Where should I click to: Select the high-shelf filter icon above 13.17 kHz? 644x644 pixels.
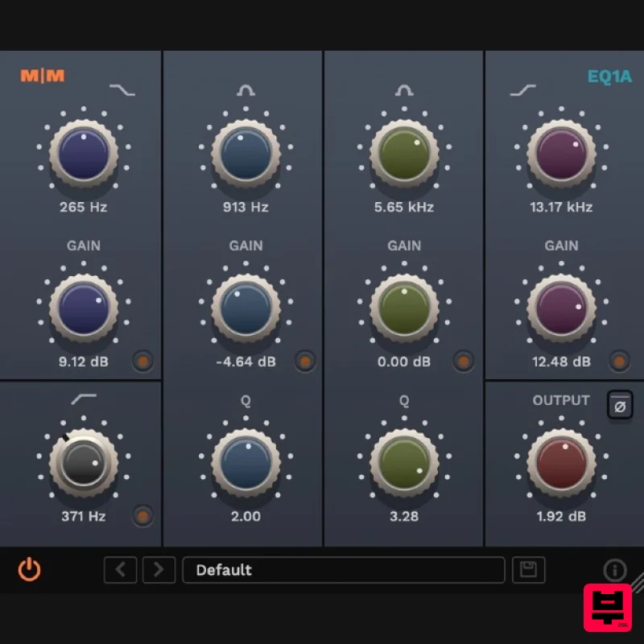coord(524,90)
